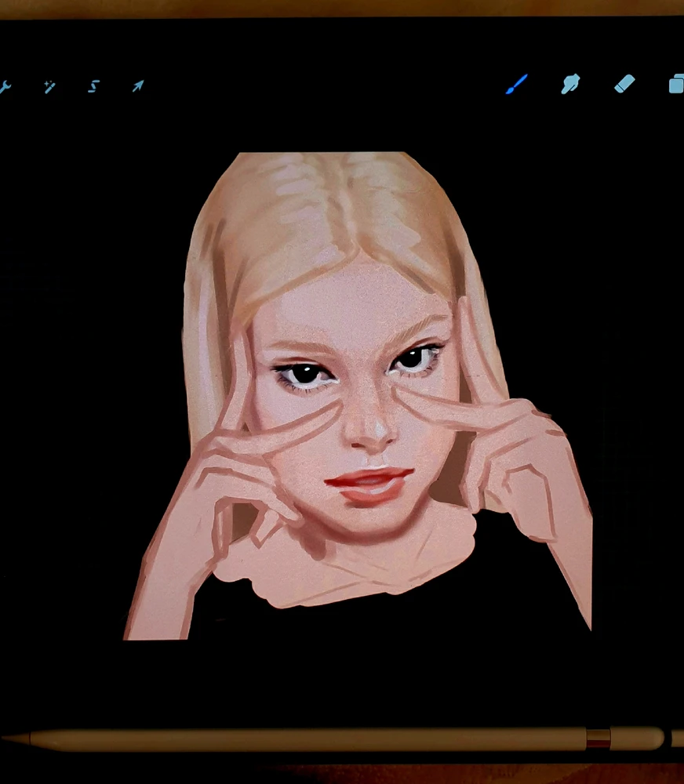
Task: Tap Selection to make a freehand selection
Action: pos(94,88)
